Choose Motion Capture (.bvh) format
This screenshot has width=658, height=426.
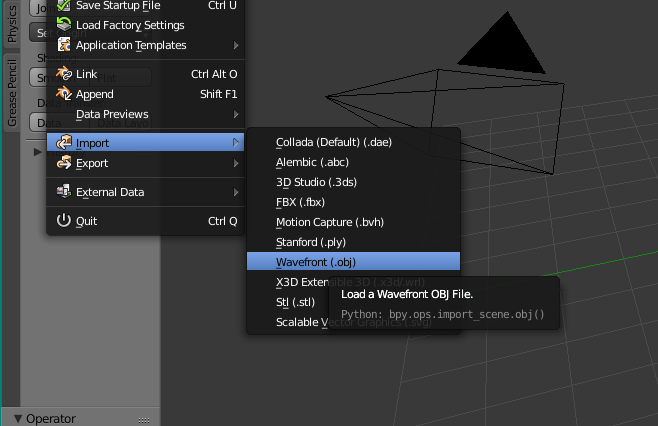tap(329, 222)
